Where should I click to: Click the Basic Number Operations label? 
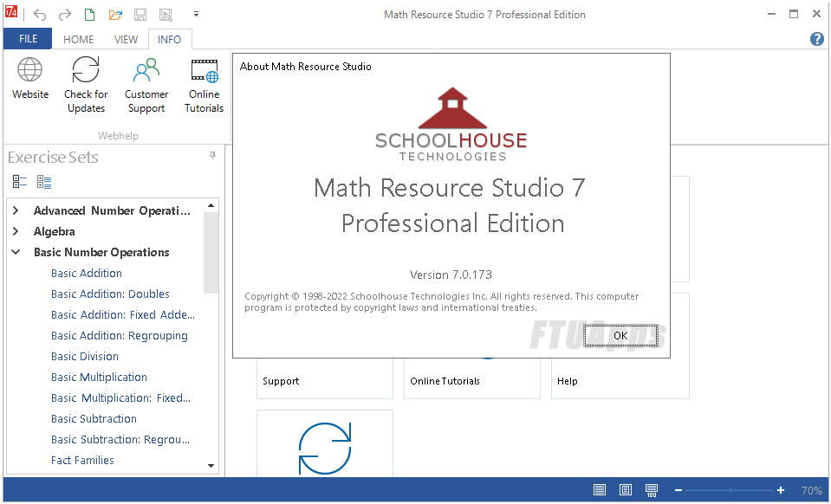(x=101, y=252)
